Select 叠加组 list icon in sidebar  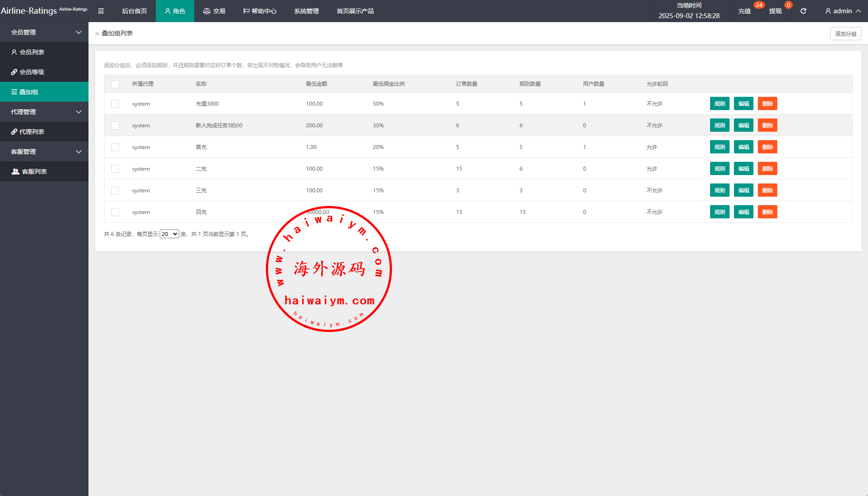(14, 92)
